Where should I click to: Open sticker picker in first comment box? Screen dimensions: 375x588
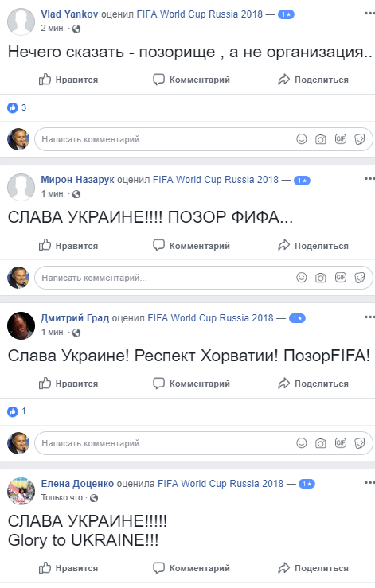point(360,139)
